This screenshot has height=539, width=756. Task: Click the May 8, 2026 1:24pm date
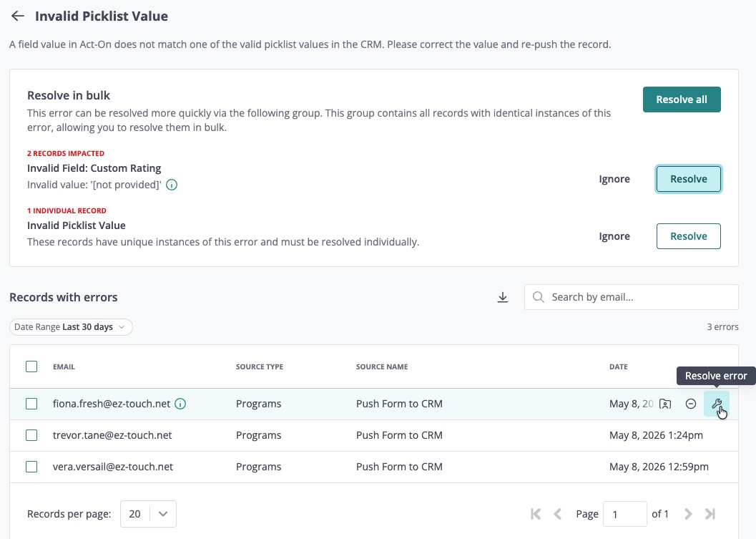(x=656, y=435)
